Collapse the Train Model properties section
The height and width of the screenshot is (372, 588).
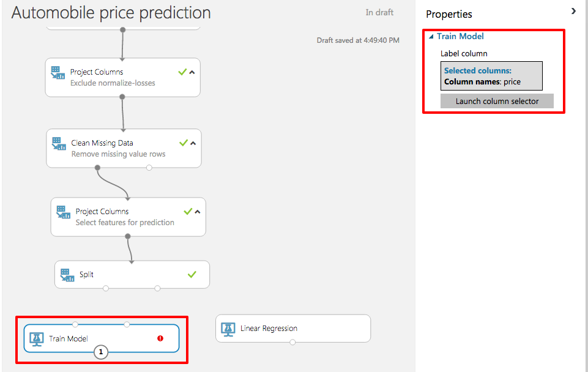click(431, 37)
